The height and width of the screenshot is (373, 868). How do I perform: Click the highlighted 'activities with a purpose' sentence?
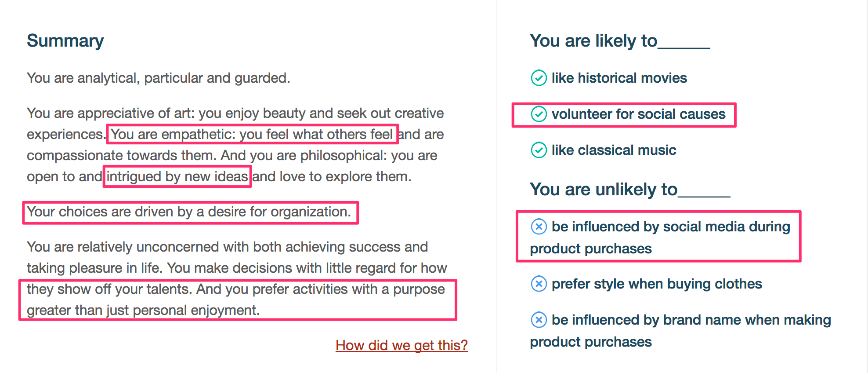[236, 300]
